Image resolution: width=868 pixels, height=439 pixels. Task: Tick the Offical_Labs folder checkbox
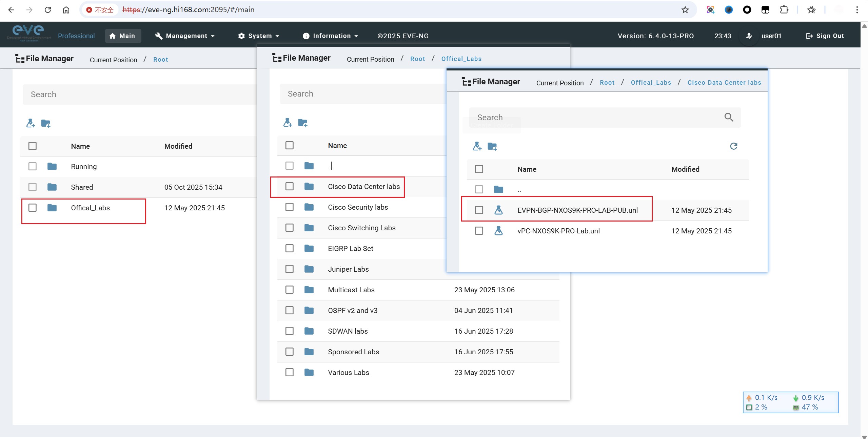tap(33, 208)
